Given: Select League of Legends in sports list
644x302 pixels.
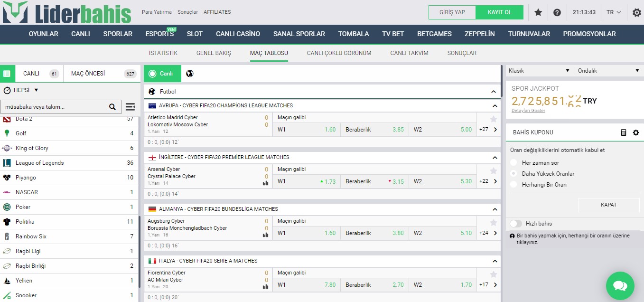Looking at the screenshot, I should [69, 163].
